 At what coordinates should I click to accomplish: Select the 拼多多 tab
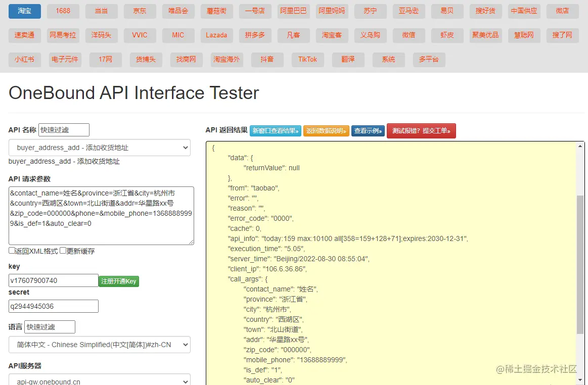tap(255, 35)
